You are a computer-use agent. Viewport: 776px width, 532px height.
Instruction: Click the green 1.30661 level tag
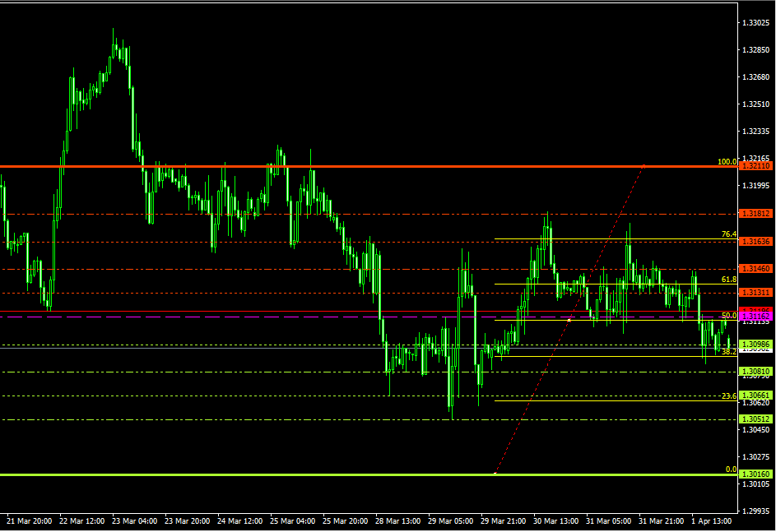(x=755, y=395)
